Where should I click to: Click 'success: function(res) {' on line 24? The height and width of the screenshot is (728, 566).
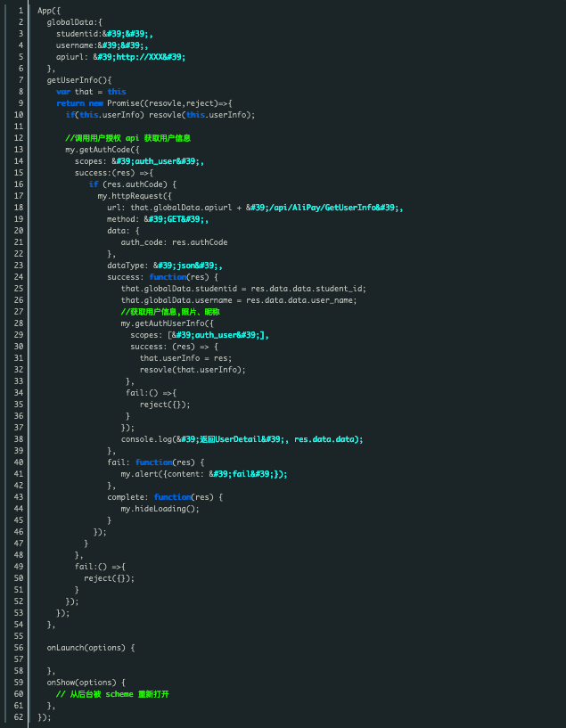pyautogui.click(x=162, y=278)
